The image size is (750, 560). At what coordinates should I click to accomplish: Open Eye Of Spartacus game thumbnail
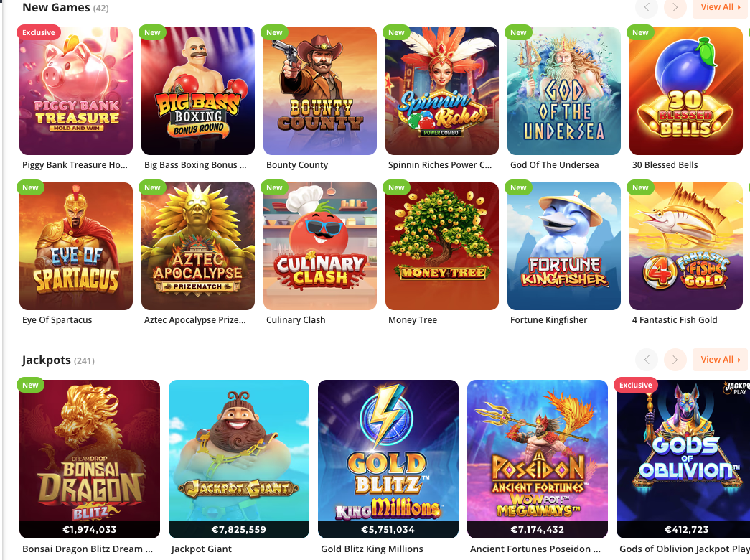[76, 246]
